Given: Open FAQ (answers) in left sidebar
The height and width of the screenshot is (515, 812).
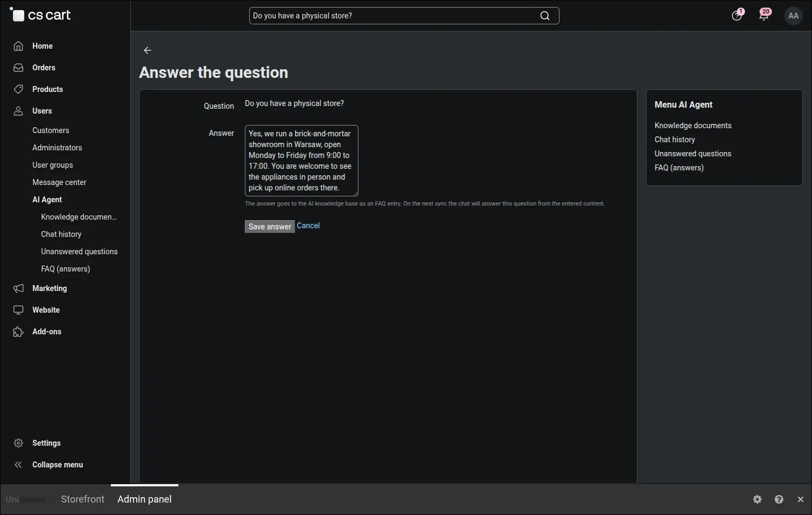Looking at the screenshot, I should click(65, 269).
